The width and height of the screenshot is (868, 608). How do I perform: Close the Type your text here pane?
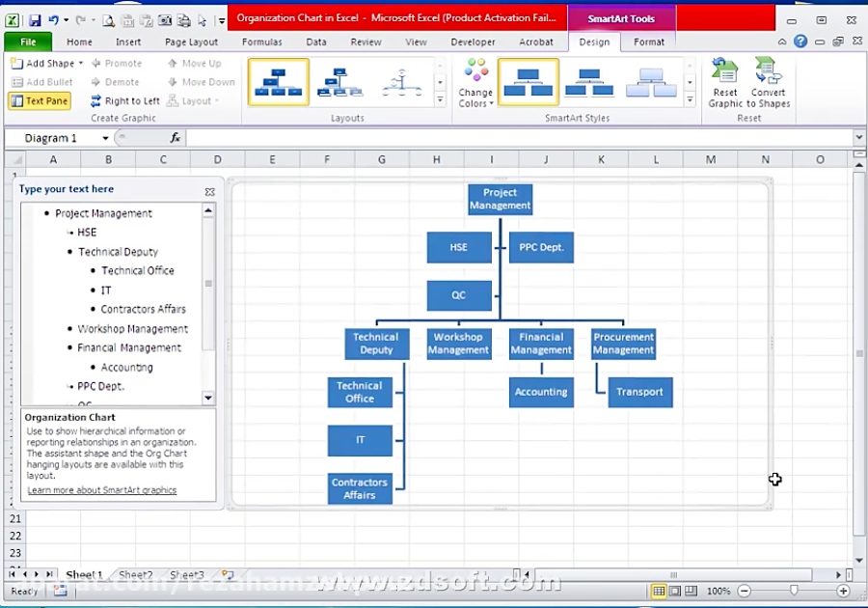point(209,192)
